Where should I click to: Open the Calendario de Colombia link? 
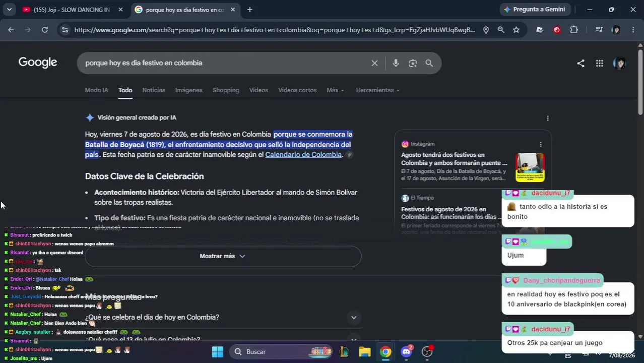click(x=303, y=154)
